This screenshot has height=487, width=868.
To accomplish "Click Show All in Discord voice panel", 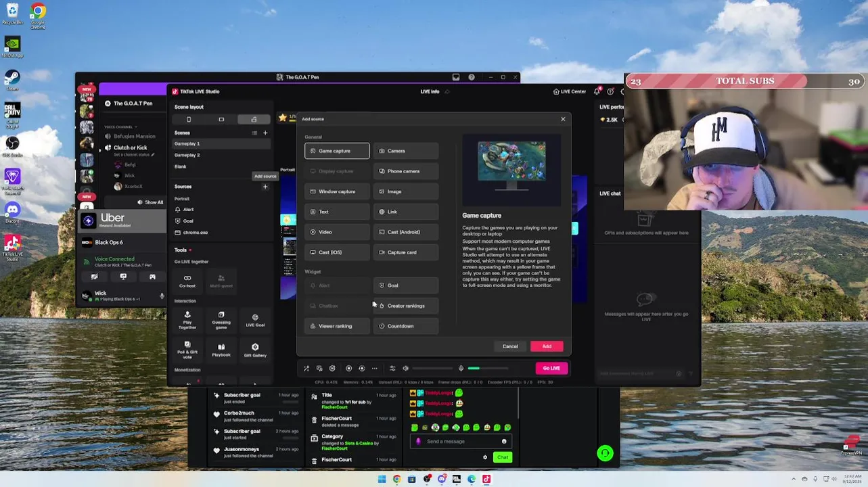I will [150, 202].
